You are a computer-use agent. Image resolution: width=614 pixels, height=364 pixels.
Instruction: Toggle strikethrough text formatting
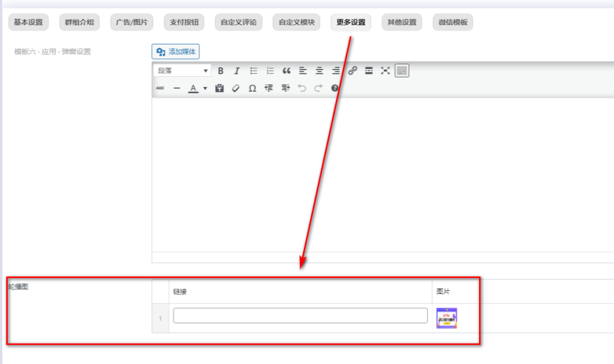click(160, 88)
